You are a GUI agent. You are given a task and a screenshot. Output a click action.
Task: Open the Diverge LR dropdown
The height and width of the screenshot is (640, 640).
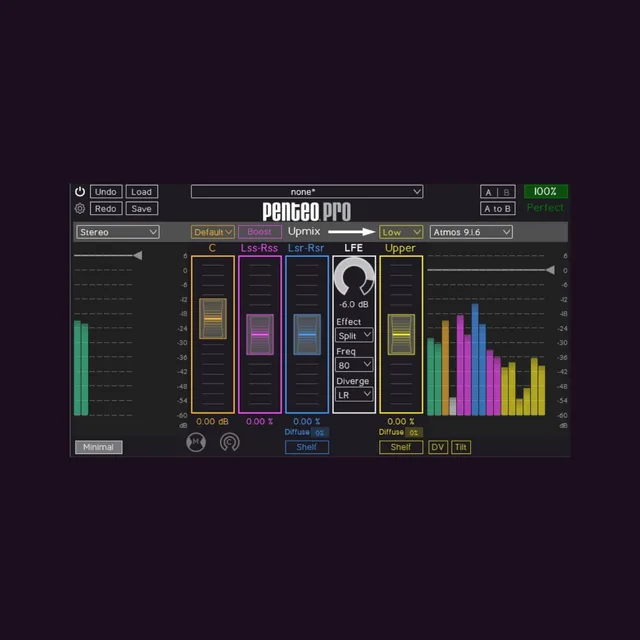354,395
